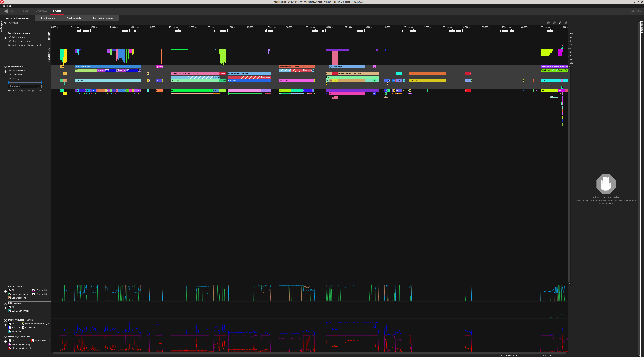This screenshot has height=357, width=644.
Task: Click the undo views arrow icon
Action: point(5,23)
